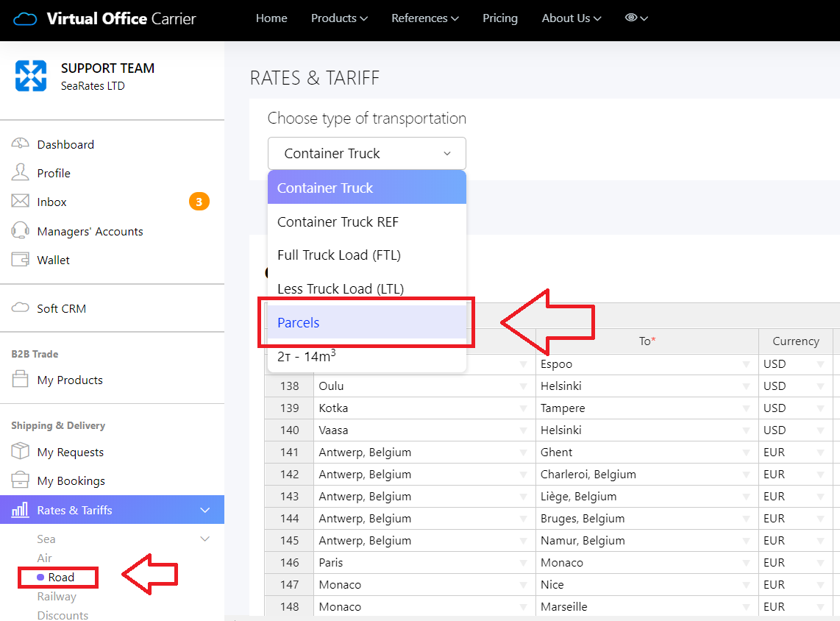
Task: Collapse the Rates & Tariffs section chevron
Action: tap(204, 510)
